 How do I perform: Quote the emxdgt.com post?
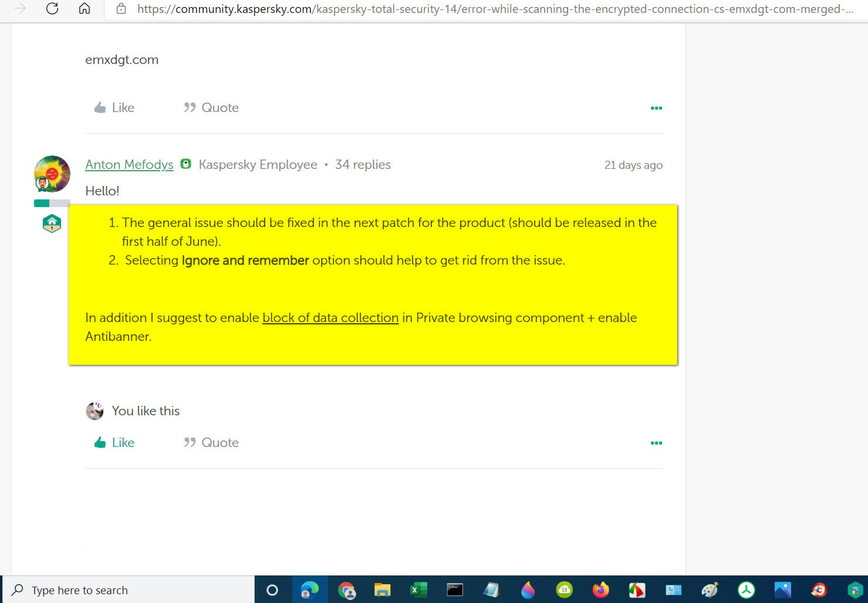point(211,108)
